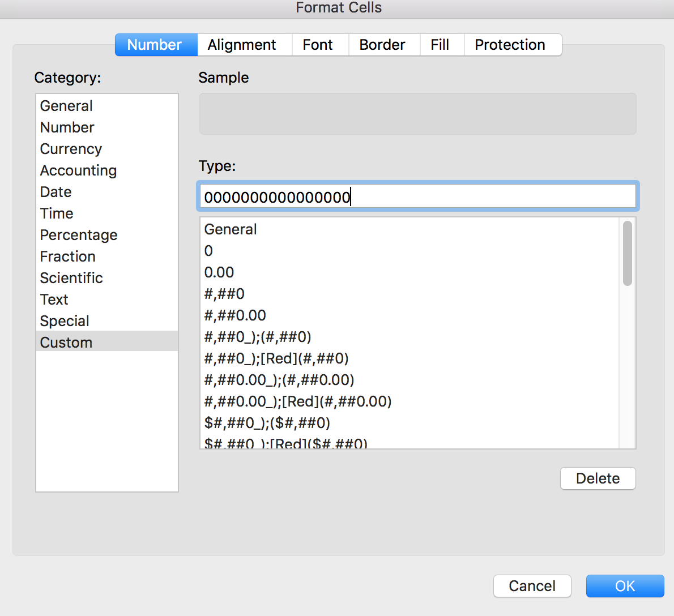Click the format list scrollbar
This screenshot has height=616, width=674.
pos(627,254)
